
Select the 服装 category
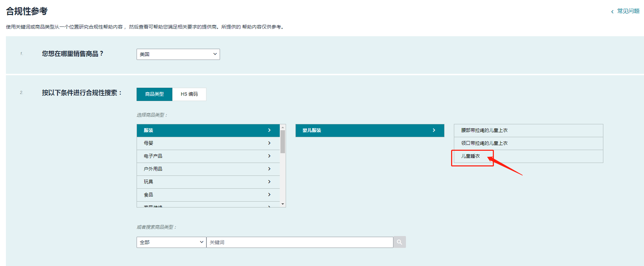pos(208,130)
